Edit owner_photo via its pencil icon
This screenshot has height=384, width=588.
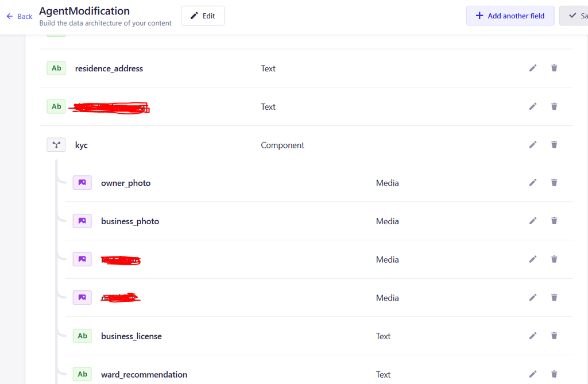(x=533, y=182)
